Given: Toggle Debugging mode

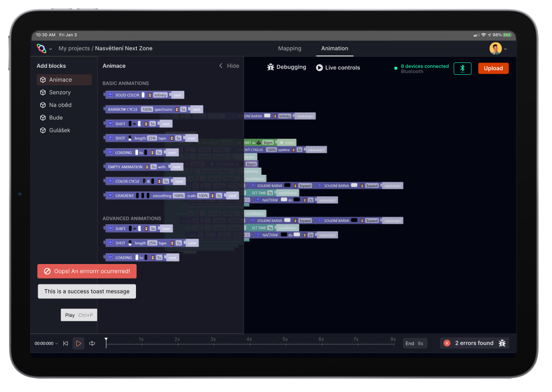Looking at the screenshot, I should (286, 67).
